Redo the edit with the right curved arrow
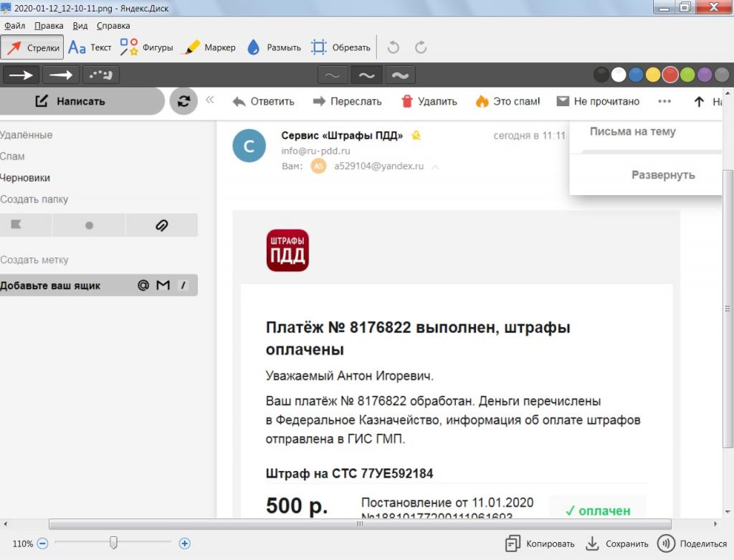The image size is (734, 560). (421, 47)
